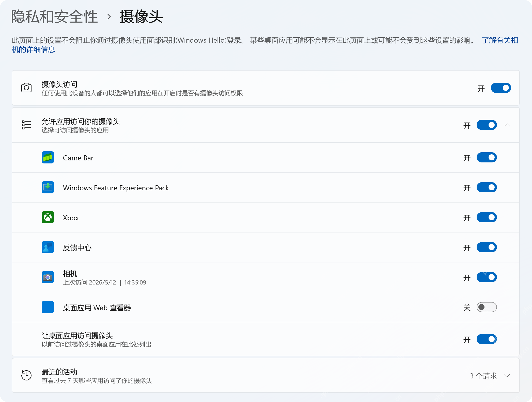
Task: Click the 上次访问 2026/5/12 timestamp text
Action: tap(104, 282)
